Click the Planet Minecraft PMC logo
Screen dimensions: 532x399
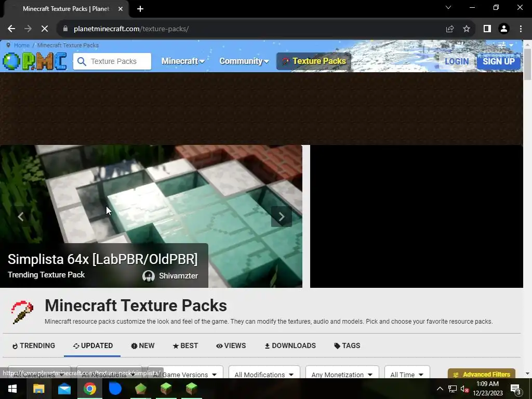[34, 61]
